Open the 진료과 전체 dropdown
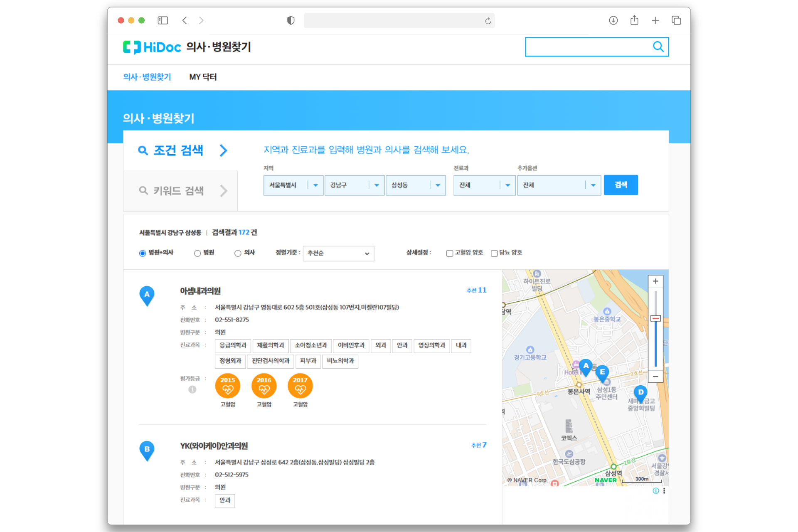Viewport: 798px width, 532px height. [484, 185]
